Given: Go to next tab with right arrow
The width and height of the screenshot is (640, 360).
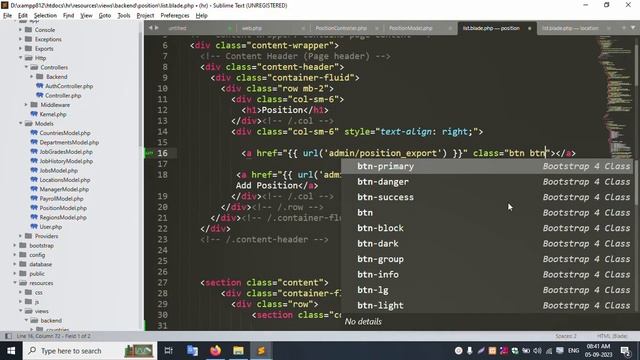Looking at the screenshot, I should click(156, 28).
